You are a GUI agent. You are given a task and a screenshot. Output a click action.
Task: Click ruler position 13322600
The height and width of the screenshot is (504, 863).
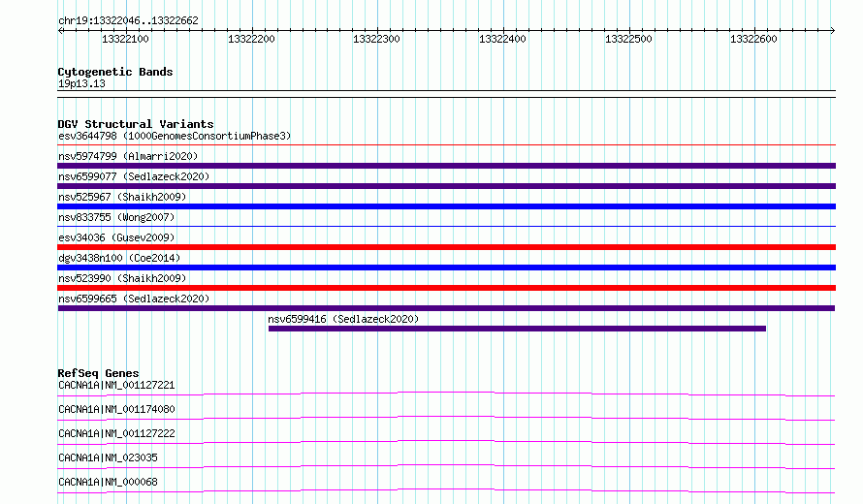(753, 39)
